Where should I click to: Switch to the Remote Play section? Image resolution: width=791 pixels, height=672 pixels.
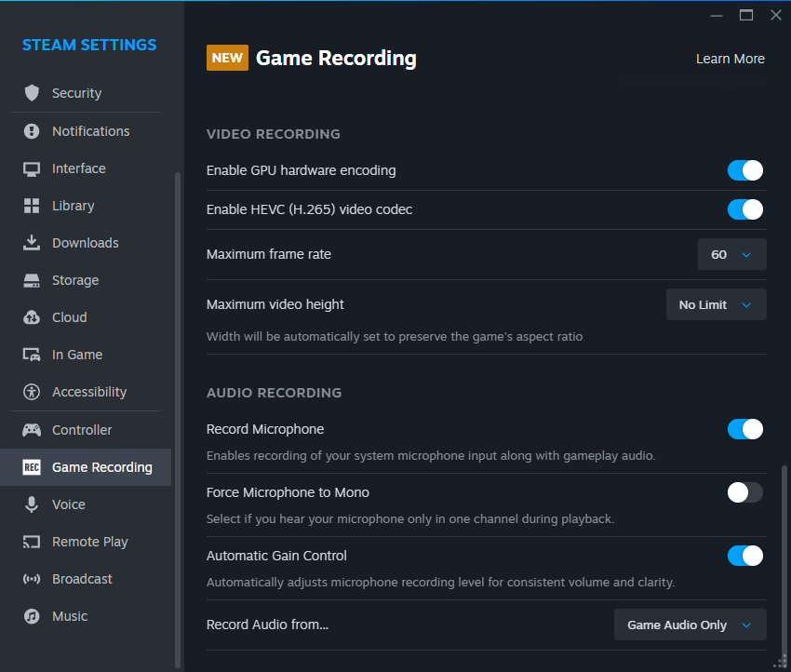point(89,542)
